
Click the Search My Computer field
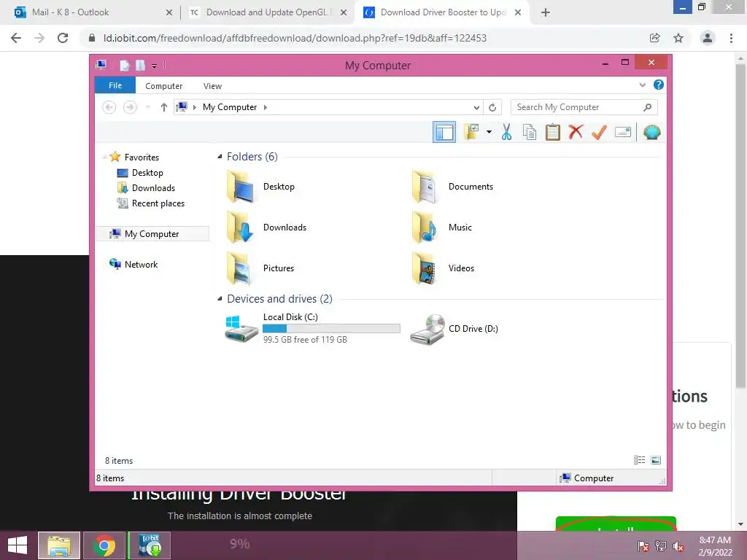pos(584,107)
